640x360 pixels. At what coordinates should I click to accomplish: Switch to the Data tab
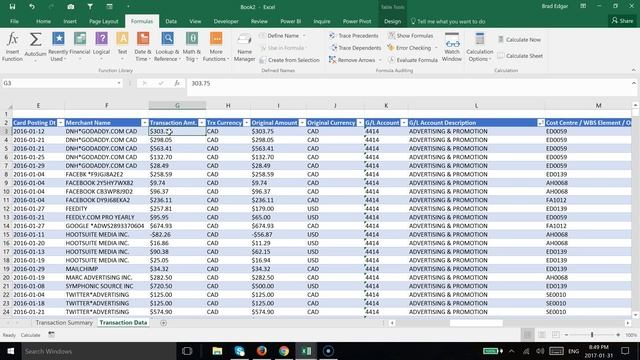[171, 21]
